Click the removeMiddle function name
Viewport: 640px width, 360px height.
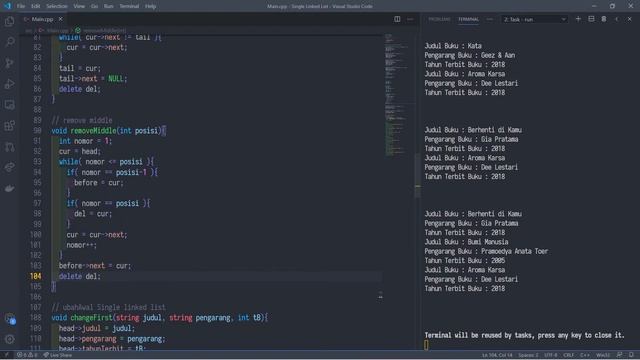pos(93,131)
